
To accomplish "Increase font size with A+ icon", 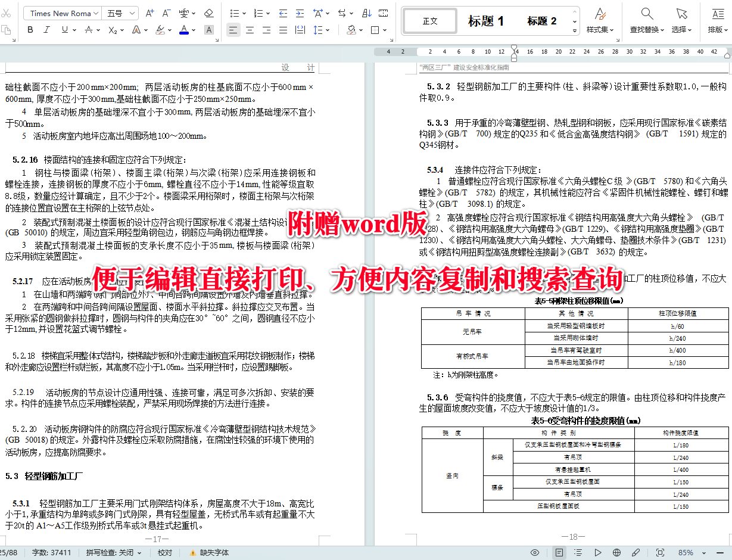I will click(149, 13).
